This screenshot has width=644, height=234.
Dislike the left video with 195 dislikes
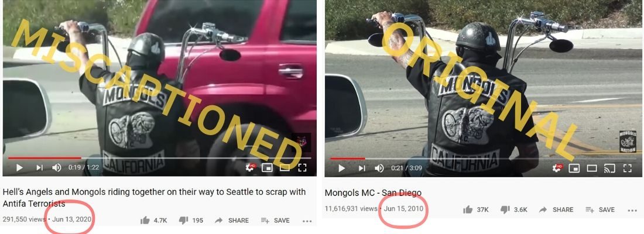(x=183, y=221)
